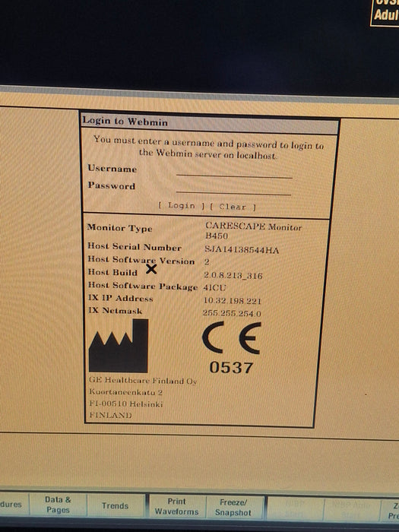Click the Monitor Type label
This screenshot has height=532, width=399.
[x=120, y=228]
